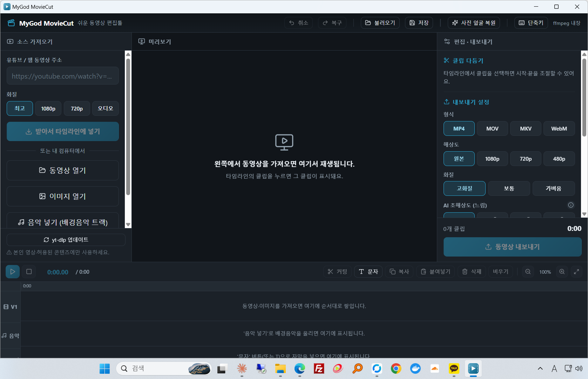Click the 붙여넣기 paste tool
Image resolution: width=588 pixels, height=379 pixels.
(x=435, y=272)
